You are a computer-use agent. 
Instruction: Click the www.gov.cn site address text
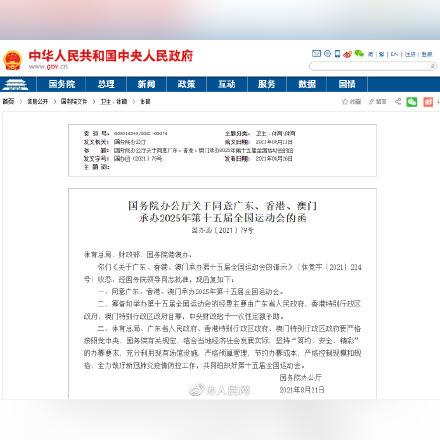click(x=48, y=66)
